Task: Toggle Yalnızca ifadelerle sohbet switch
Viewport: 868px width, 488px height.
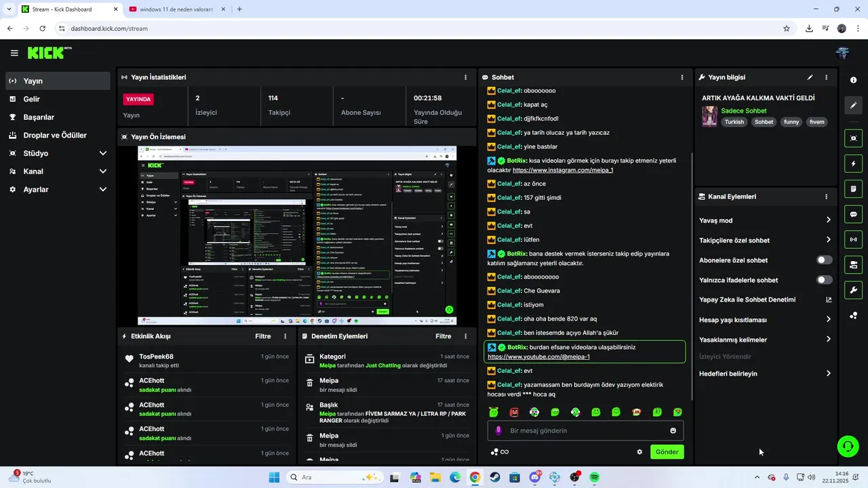Action: point(825,280)
